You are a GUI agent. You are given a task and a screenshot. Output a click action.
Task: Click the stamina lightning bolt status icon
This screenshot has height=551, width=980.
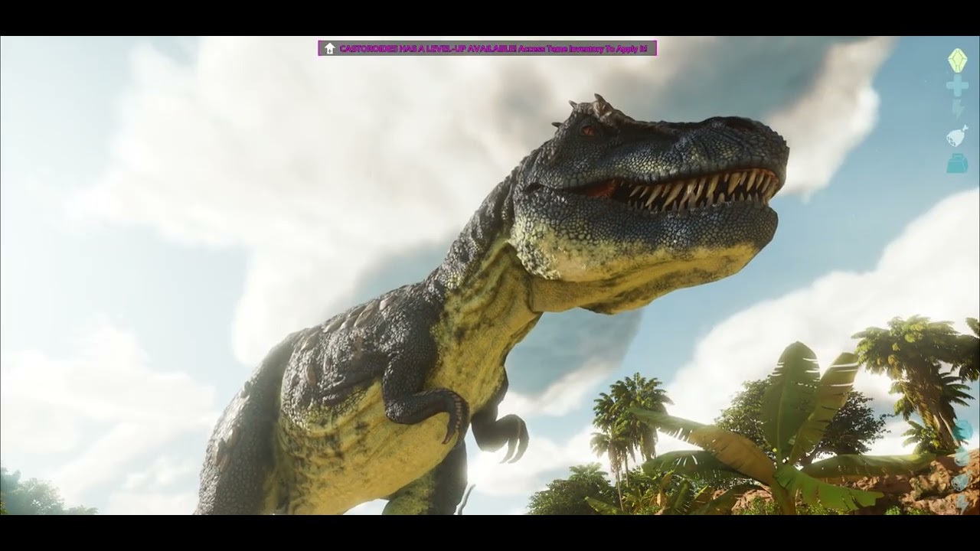[x=958, y=110]
